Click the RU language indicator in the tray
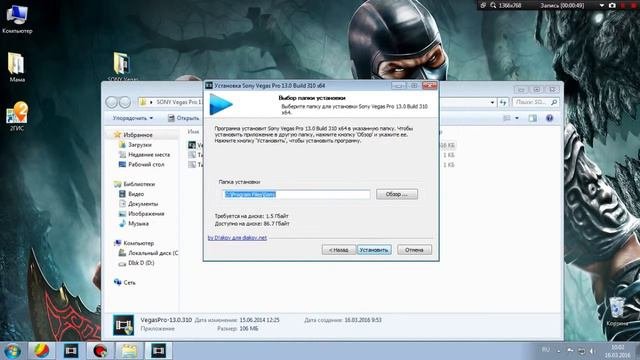This screenshot has width=640, height=360. click(546, 350)
